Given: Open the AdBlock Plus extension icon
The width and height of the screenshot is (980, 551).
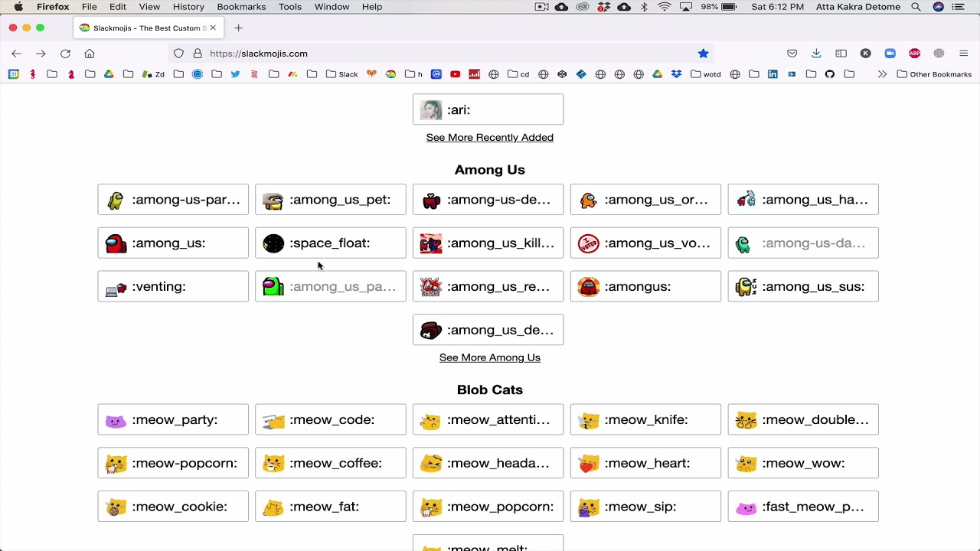Looking at the screenshot, I should 914,54.
